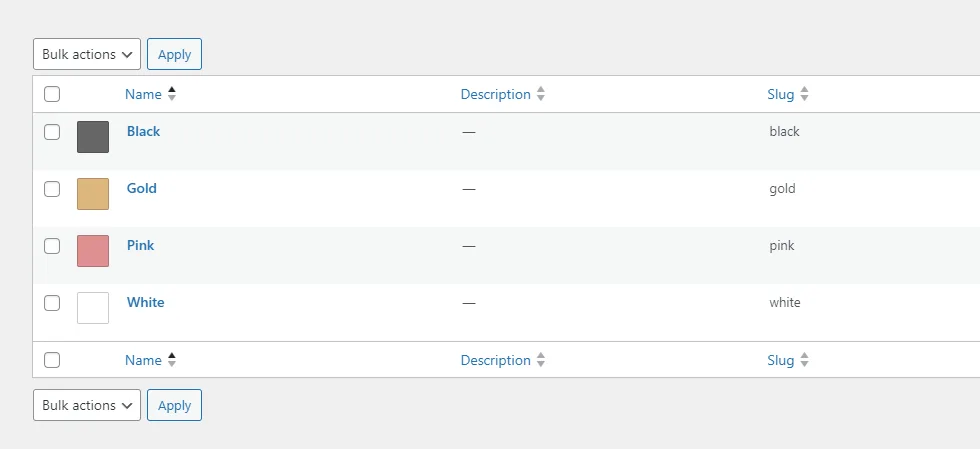Click the gold color swatch
Screen dimensions: 980x449
coord(93,194)
